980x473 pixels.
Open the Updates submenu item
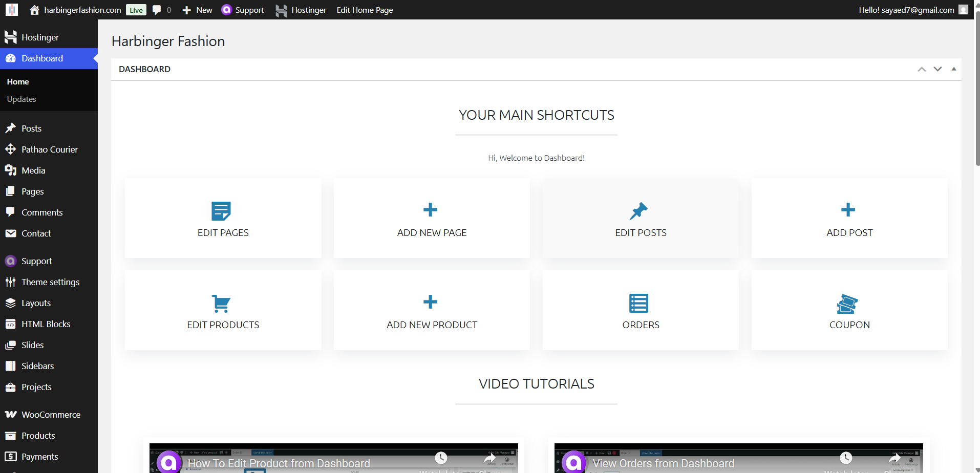pos(22,99)
